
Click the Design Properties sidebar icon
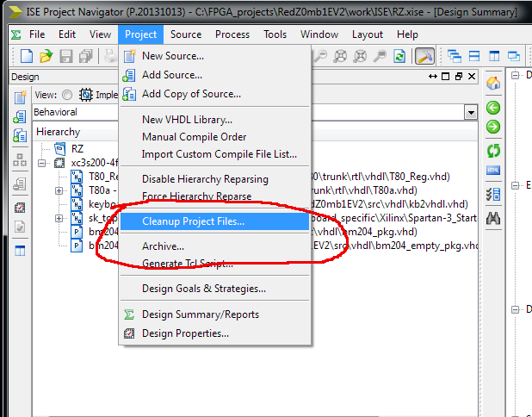tap(20, 207)
